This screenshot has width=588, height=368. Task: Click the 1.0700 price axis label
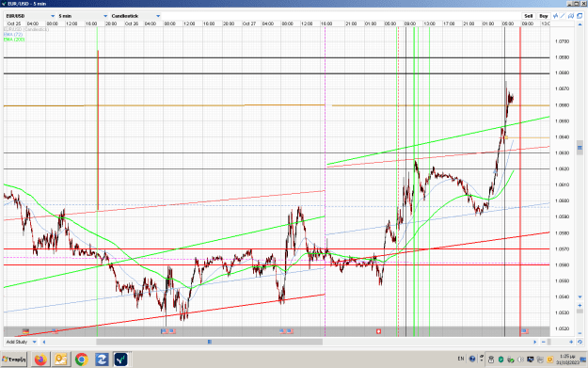coord(562,41)
